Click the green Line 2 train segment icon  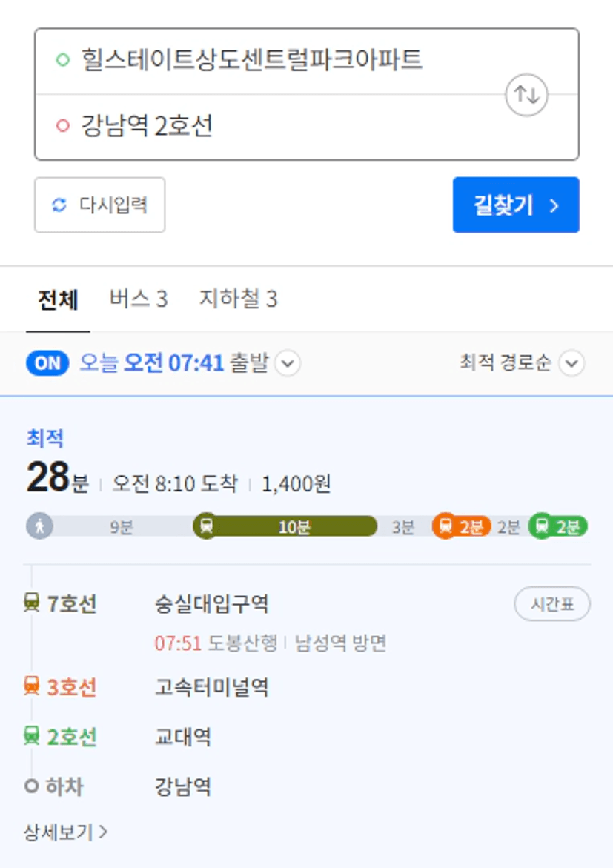(542, 526)
